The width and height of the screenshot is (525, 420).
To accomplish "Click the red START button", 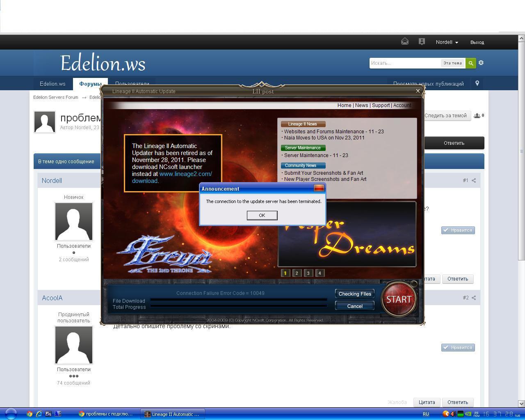I will (399, 299).
